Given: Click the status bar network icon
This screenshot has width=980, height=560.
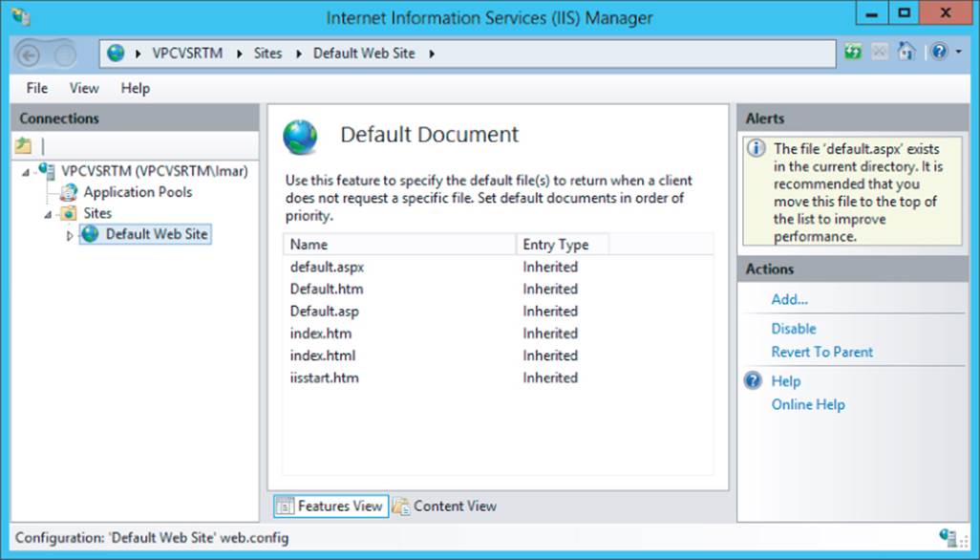Looking at the screenshot, I should click(x=948, y=537).
